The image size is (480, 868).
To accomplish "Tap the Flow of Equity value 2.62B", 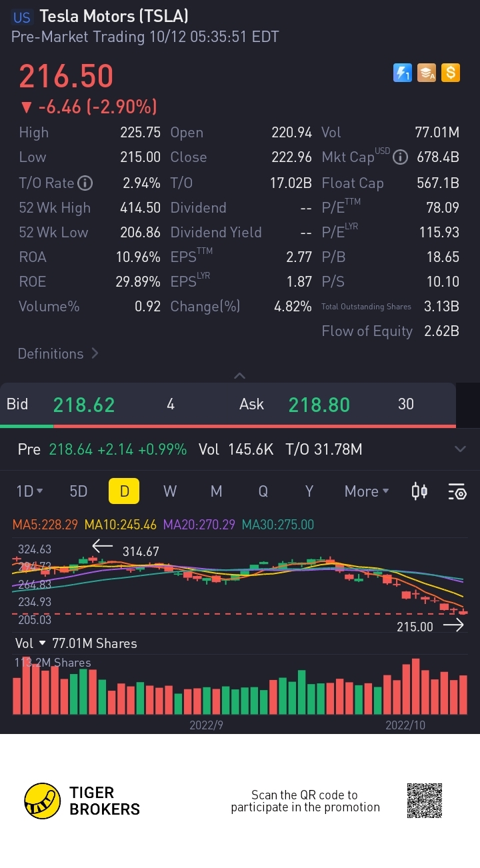I will [x=441, y=331].
